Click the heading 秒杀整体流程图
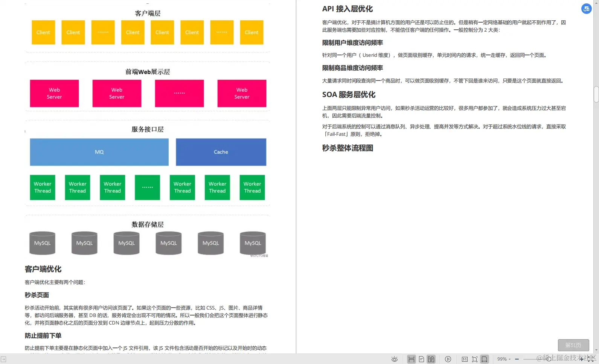This screenshot has height=364, width=599. 348,148
